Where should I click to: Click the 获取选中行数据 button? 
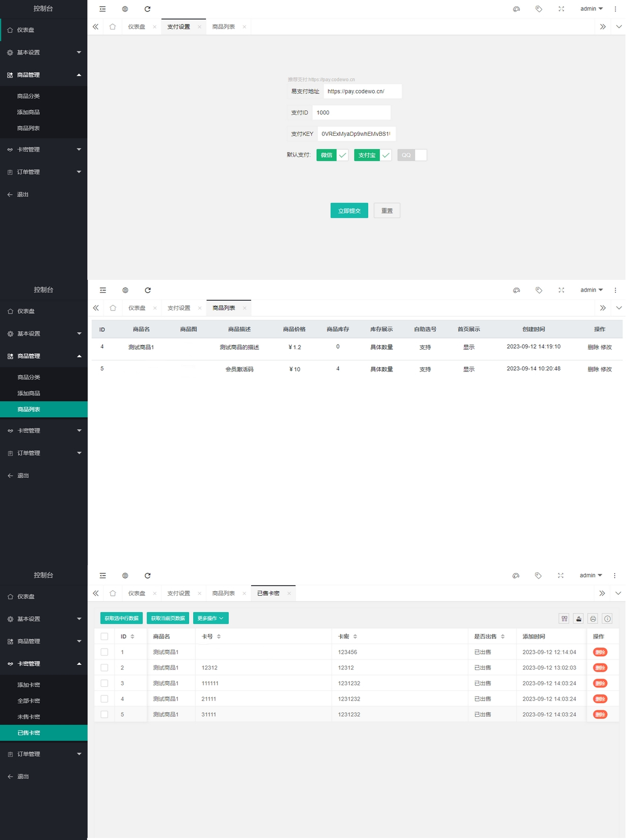[122, 618]
